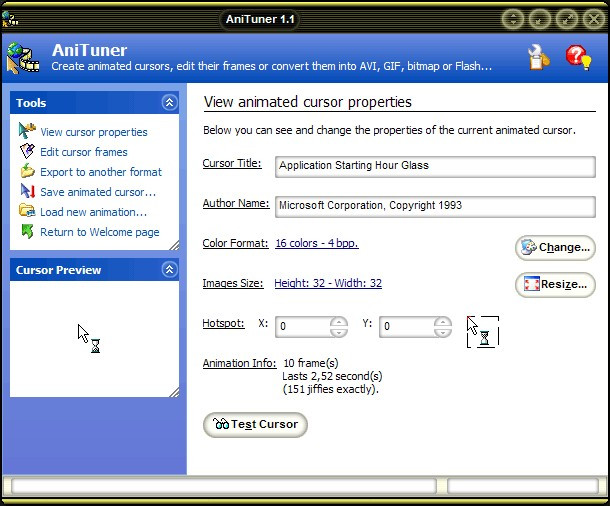This screenshot has height=506, width=610.
Task: Open View cursor properties
Action: (94, 132)
